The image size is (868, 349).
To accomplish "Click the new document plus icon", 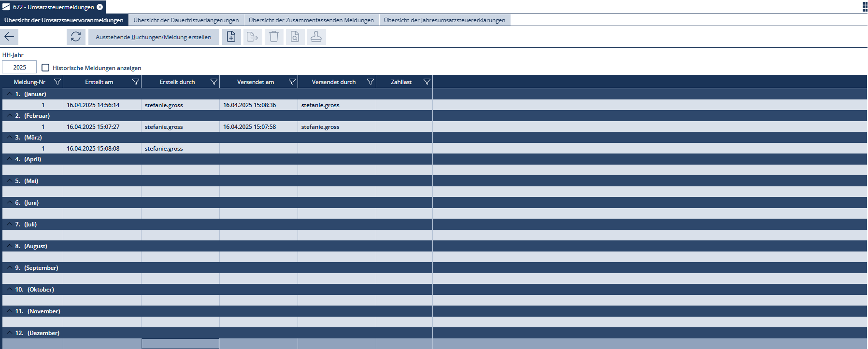I will [x=231, y=37].
